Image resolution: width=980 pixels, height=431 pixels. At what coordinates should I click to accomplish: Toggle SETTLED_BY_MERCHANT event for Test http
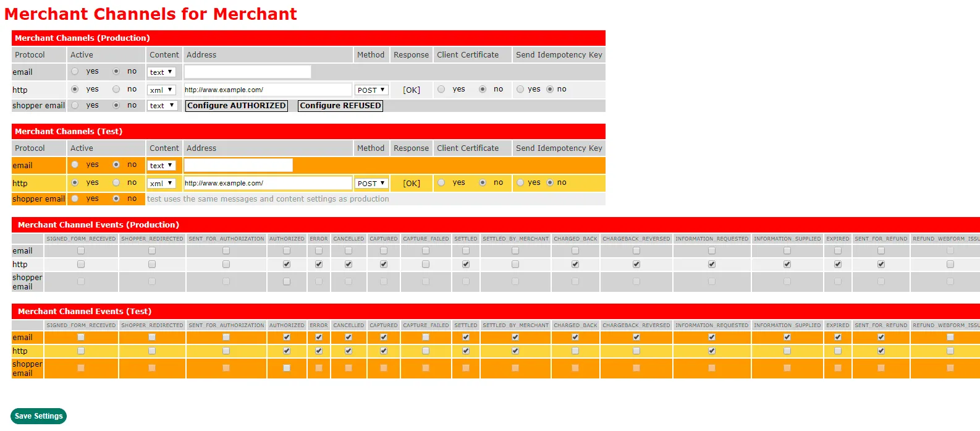pos(515,351)
